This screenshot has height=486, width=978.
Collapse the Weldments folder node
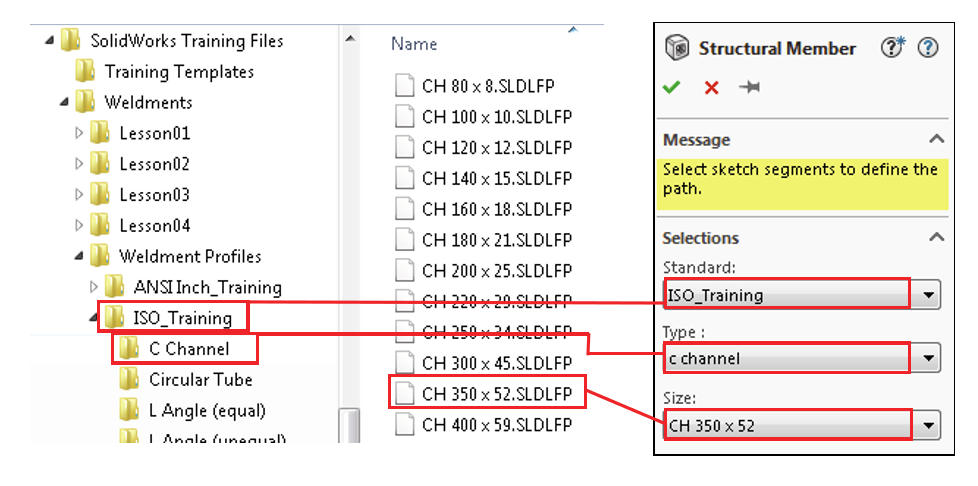click(x=64, y=103)
